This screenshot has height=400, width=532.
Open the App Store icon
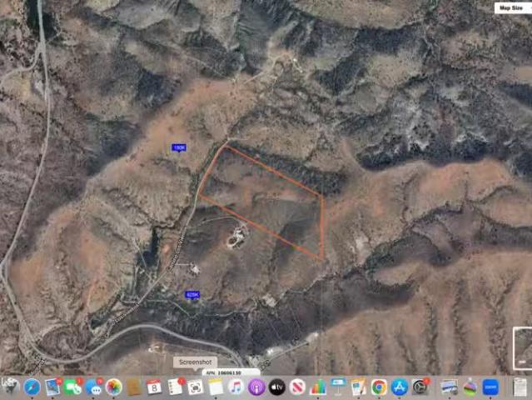pyautogui.click(x=400, y=387)
